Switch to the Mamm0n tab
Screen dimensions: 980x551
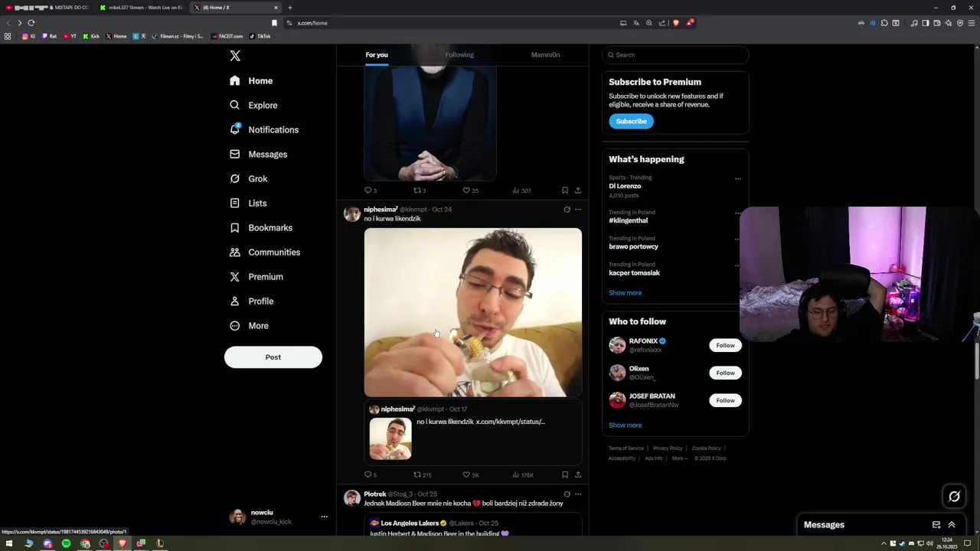tap(545, 55)
